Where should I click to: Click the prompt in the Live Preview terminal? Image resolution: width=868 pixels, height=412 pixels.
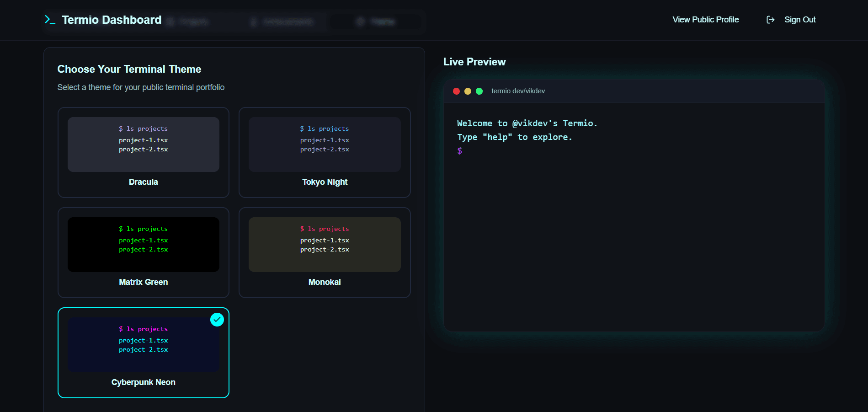[459, 150]
